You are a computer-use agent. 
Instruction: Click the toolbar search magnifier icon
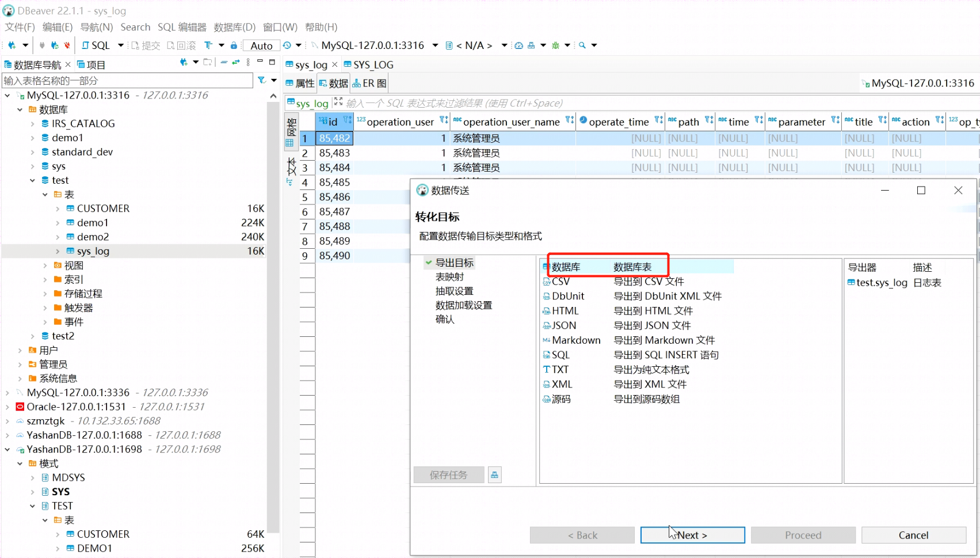[x=582, y=45]
